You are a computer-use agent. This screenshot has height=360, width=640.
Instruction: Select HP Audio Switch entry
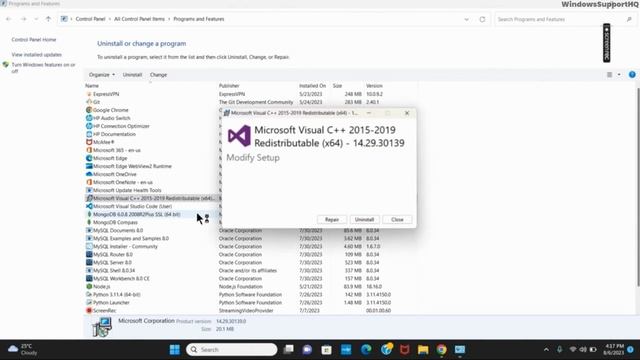(x=111, y=118)
